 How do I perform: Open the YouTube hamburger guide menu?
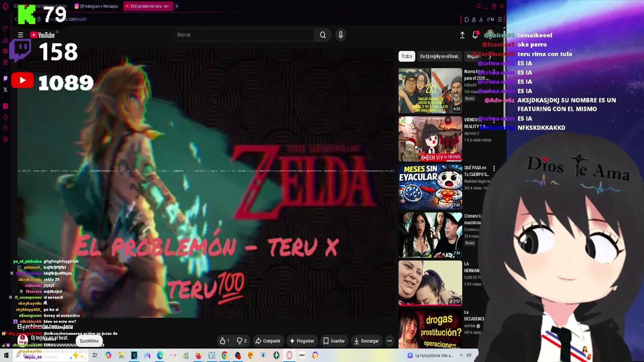(x=20, y=35)
